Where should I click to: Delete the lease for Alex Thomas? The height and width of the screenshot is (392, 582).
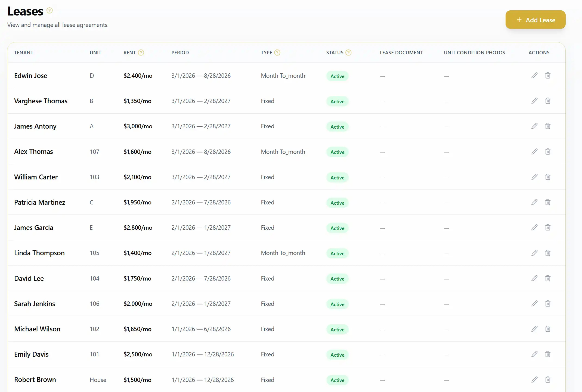pyautogui.click(x=548, y=151)
